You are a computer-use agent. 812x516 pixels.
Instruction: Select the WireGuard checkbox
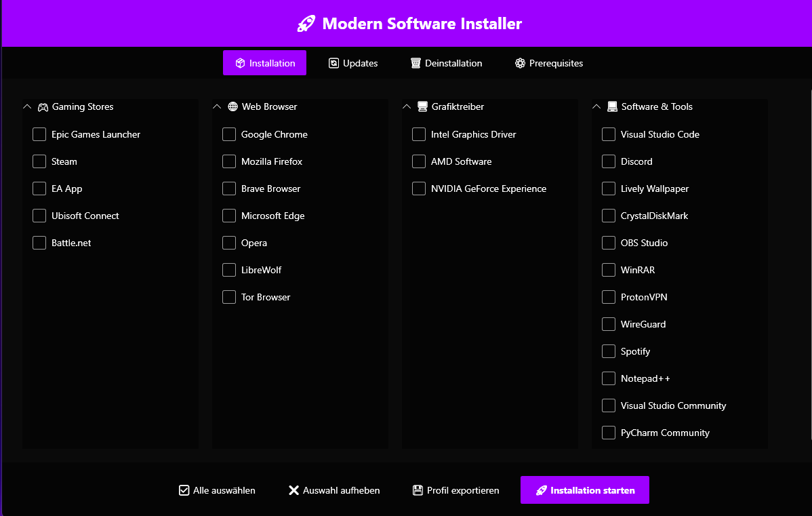click(x=609, y=324)
